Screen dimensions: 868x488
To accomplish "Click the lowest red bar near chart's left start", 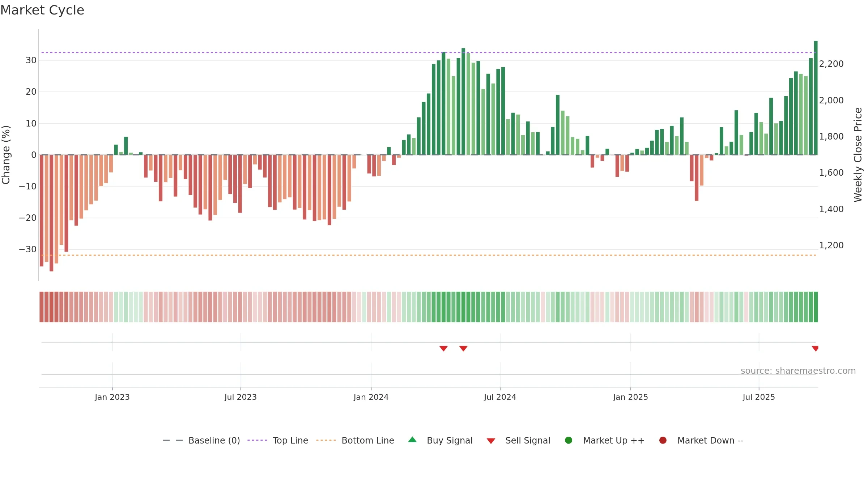I will [51, 213].
